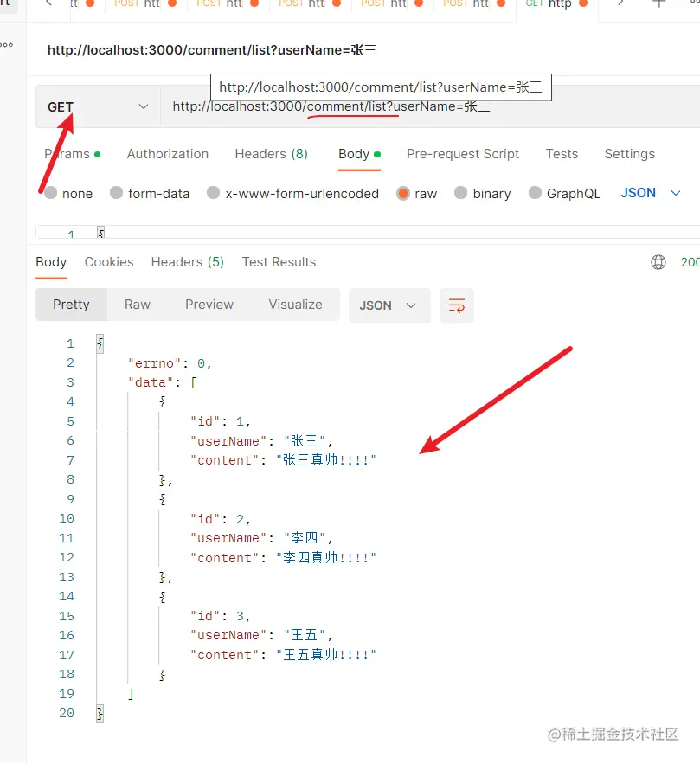Switch to the Raw response view
700x763 pixels.
(x=138, y=305)
